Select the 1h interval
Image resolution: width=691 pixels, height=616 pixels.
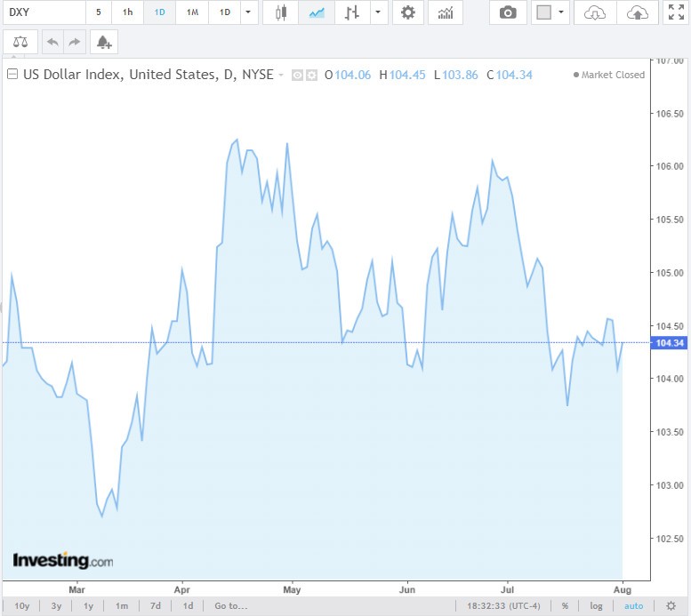click(128, 12)
